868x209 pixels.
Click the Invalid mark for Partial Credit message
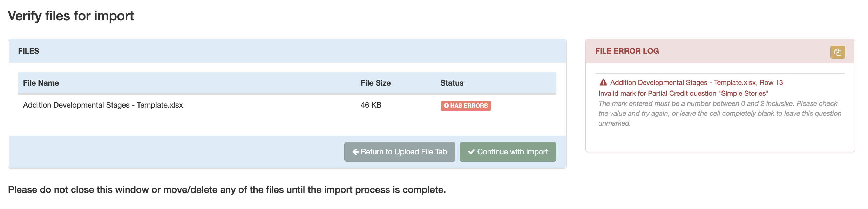click(x=683, y=94)
